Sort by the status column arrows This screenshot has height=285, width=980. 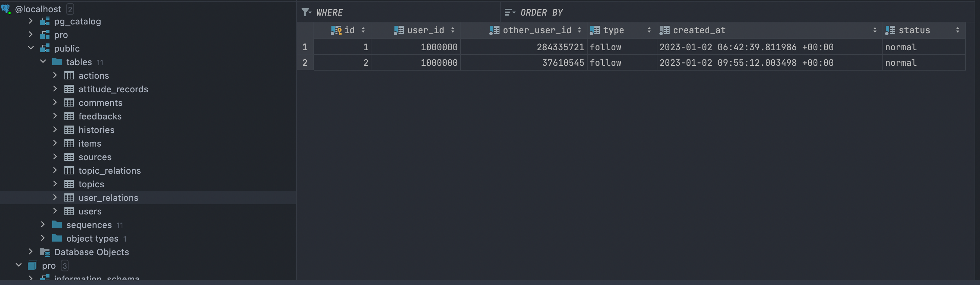(x=958, y=31)
